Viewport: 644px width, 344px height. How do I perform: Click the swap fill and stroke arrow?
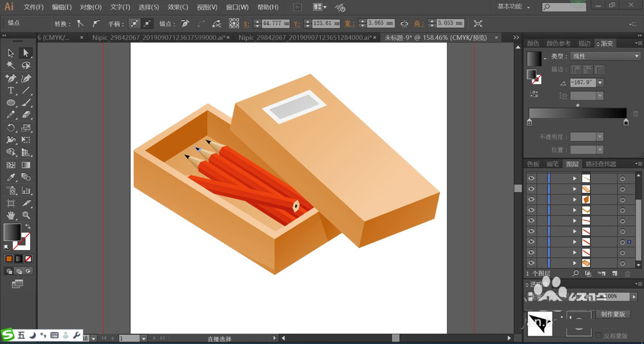tap(28, 227)
